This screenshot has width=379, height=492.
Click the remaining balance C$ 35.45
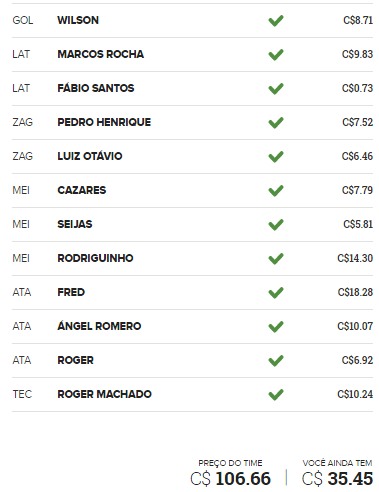[x=337, y=479]
